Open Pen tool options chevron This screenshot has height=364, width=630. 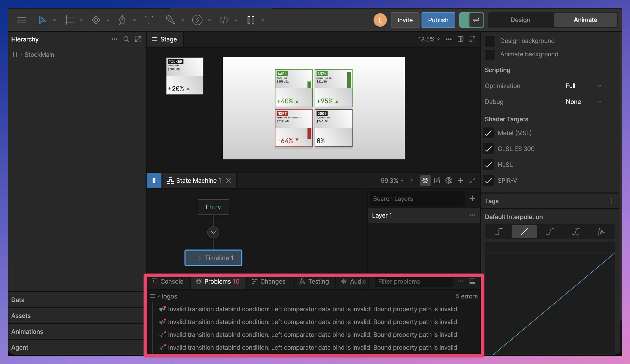point(134,20)
